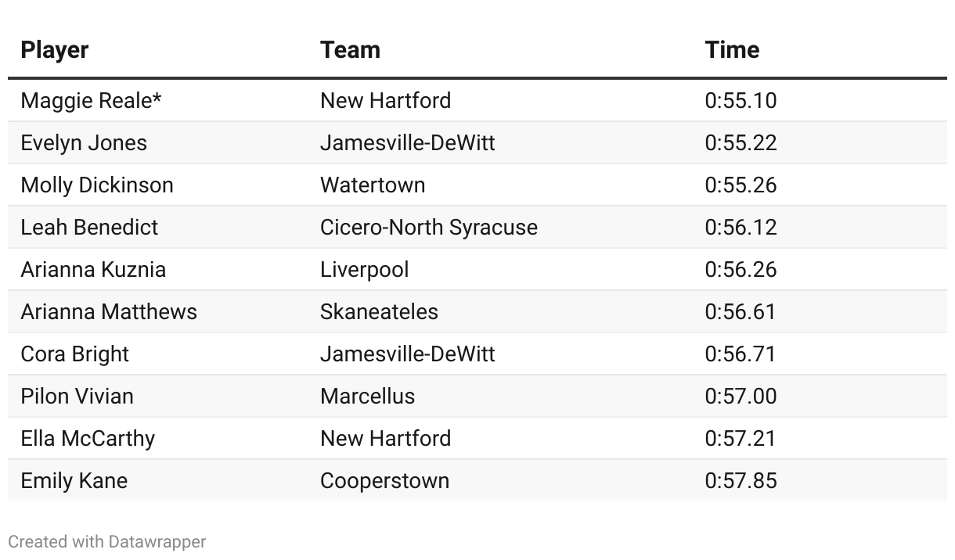The image size is (955, 560).
Task: Click the 0:55.10 time value
Action: pyautogui.click(x=741, y=101)
